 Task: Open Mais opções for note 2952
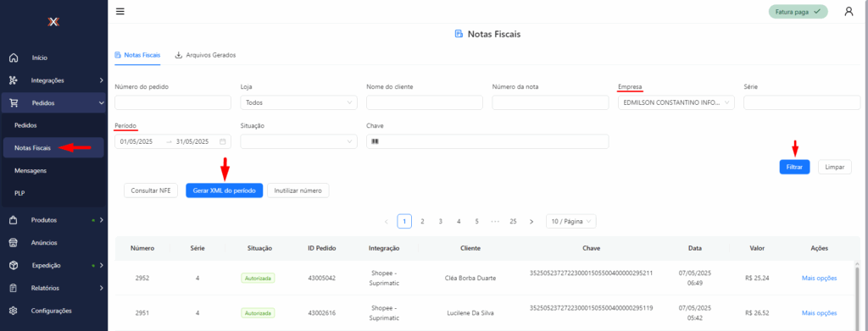(x=820, y=278)
